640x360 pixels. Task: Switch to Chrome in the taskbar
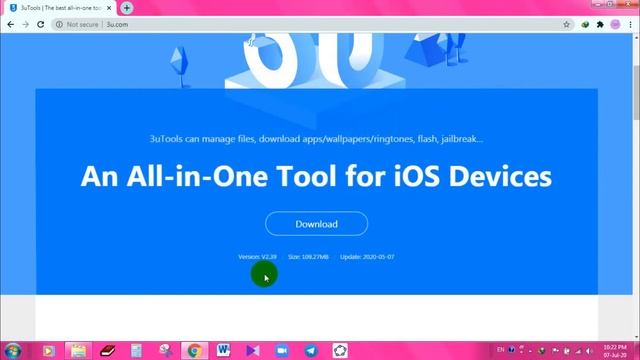[x=195, y=351]
